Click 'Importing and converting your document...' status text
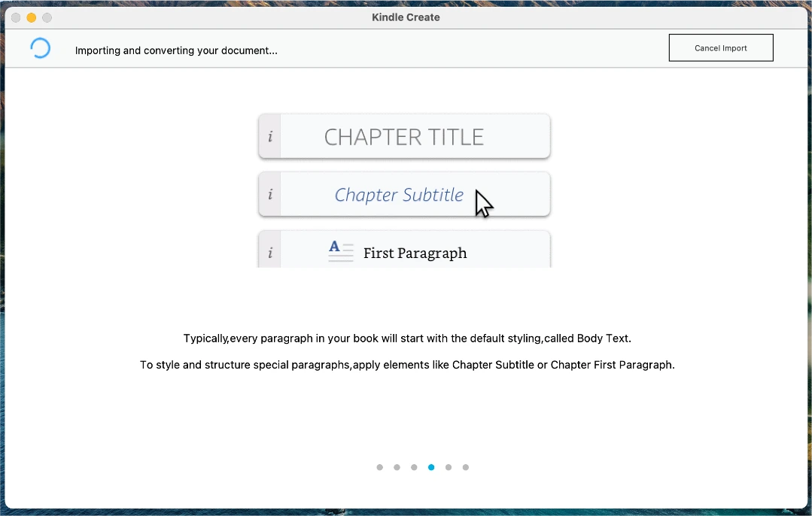Image resolution: width=812 pixels, height=516 pixels. pos(176,50)
